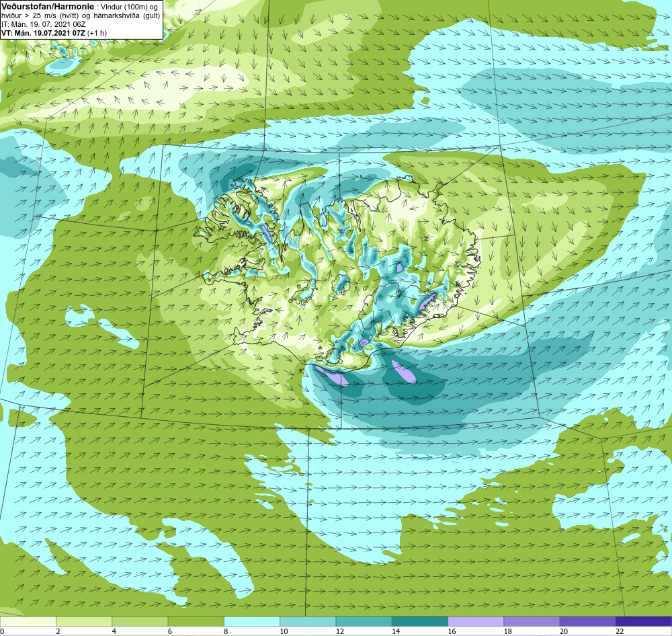672x636 pixels.
Task: Click the olive green 6–8 m/s legend swatch
Action: (196, 621)
